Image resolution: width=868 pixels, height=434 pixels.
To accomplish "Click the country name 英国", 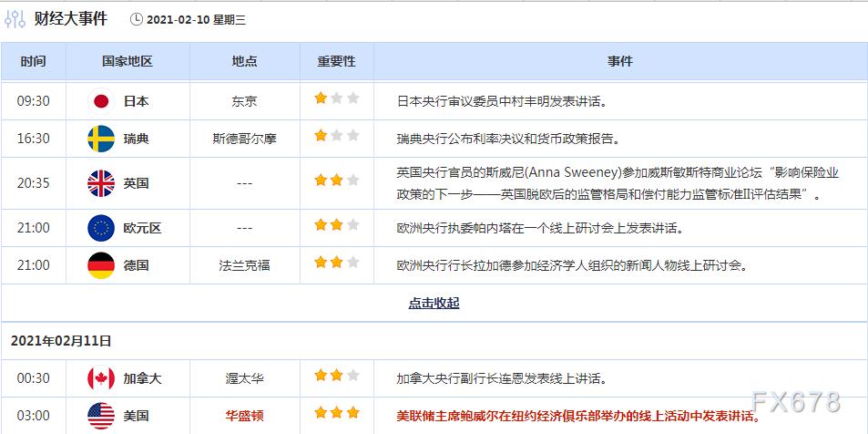I will pos(137,183).
